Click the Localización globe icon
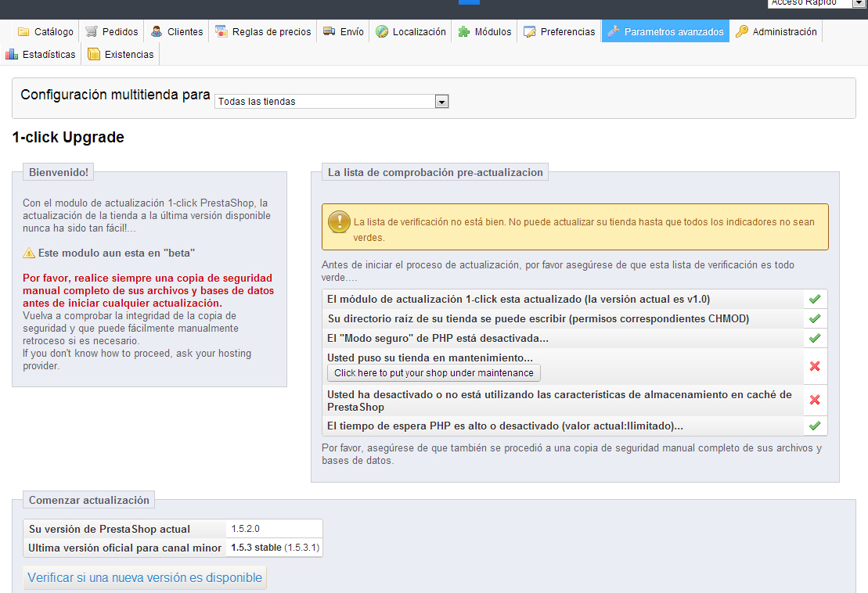Image resolution: width=868 pixels, height=593 pixels. point(382,31)
